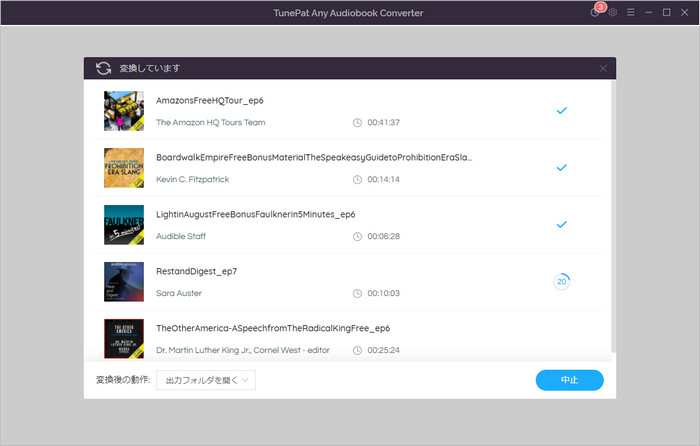Click the 変換後の動作 label

(x=123, y=380)
